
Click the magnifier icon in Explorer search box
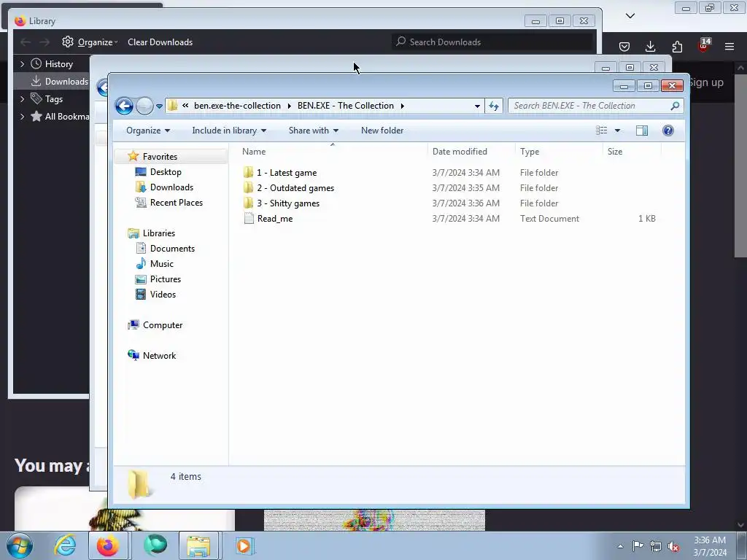(675, 106)
